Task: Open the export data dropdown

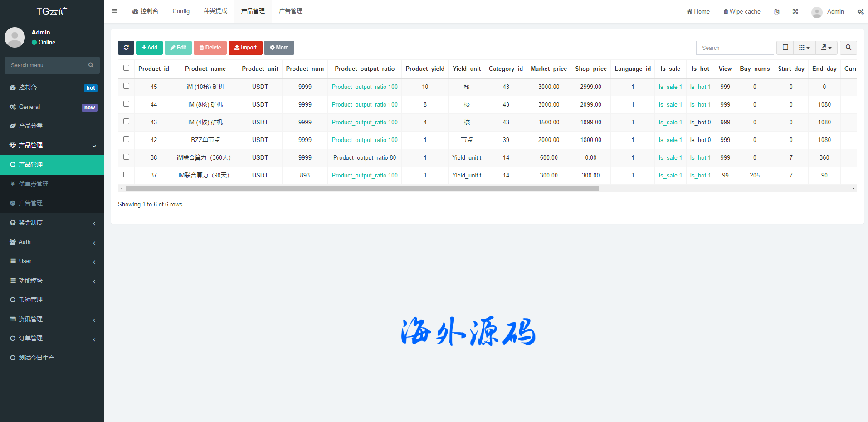Action: pyautogui.click(x=826, y=48)
